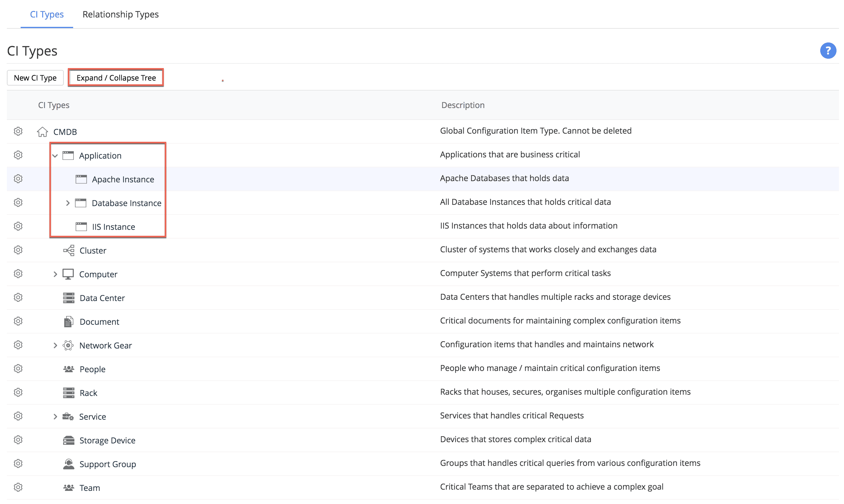Click Expand / Collapse Tree button
Image resolution: width=844 pixels, height=504 pixels.
[116, 78]
